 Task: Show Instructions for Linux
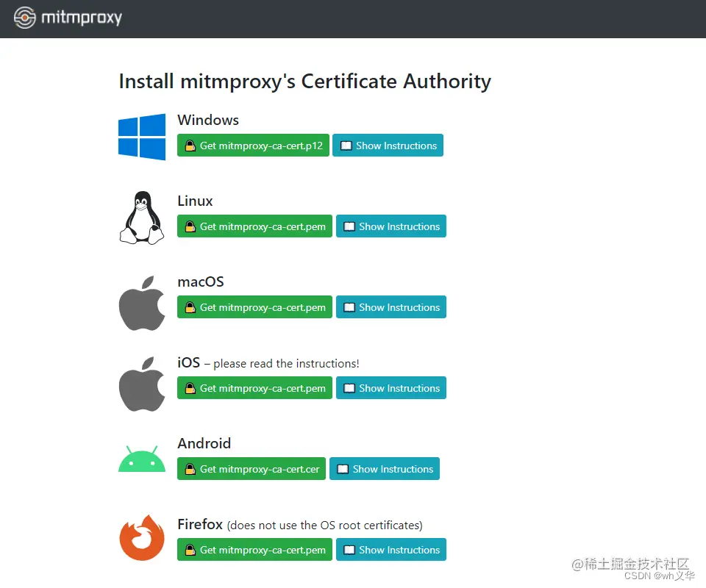pos(391,226)
